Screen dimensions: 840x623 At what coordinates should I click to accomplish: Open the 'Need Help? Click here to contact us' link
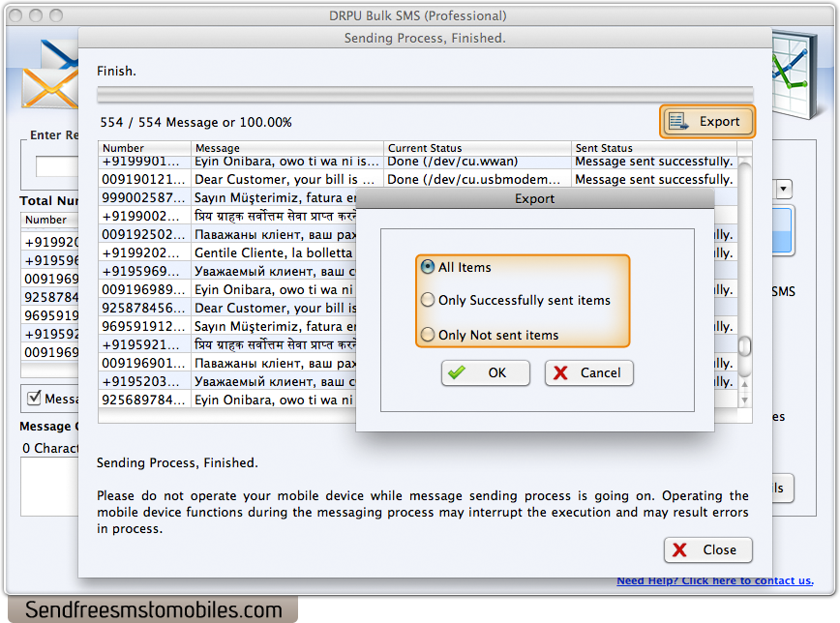715,580
